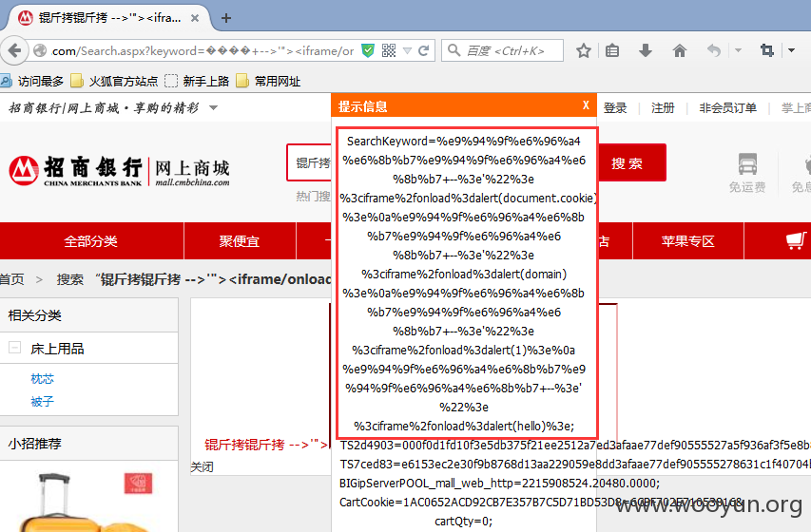Open the QR code icon in address bar
The height and width of the screenshot is (532, 811).
click(x=389, y=50)
